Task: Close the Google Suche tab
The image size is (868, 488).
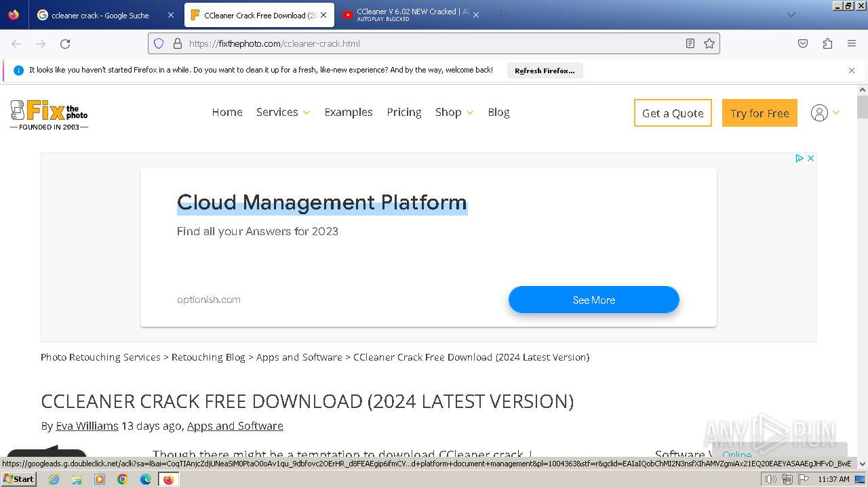Action: tap(170, 15)
